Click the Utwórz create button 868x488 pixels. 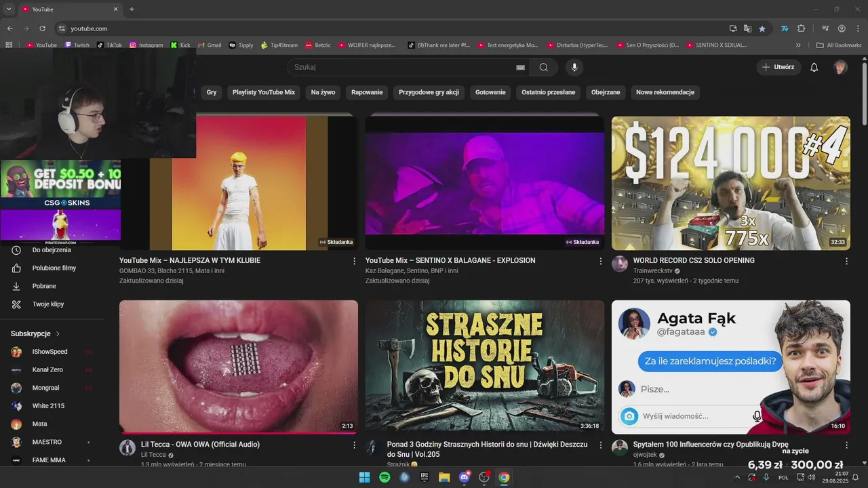(778, 67)
